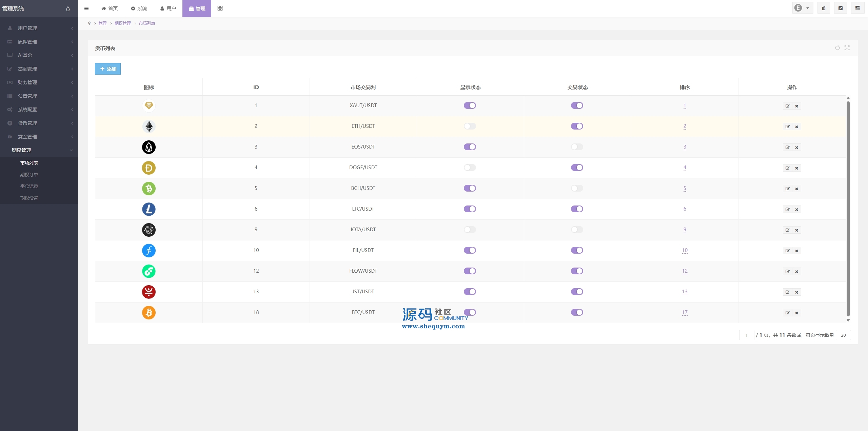Click the water drop theme icon
This screenshot has height=431, width=868.
(68, 9)
